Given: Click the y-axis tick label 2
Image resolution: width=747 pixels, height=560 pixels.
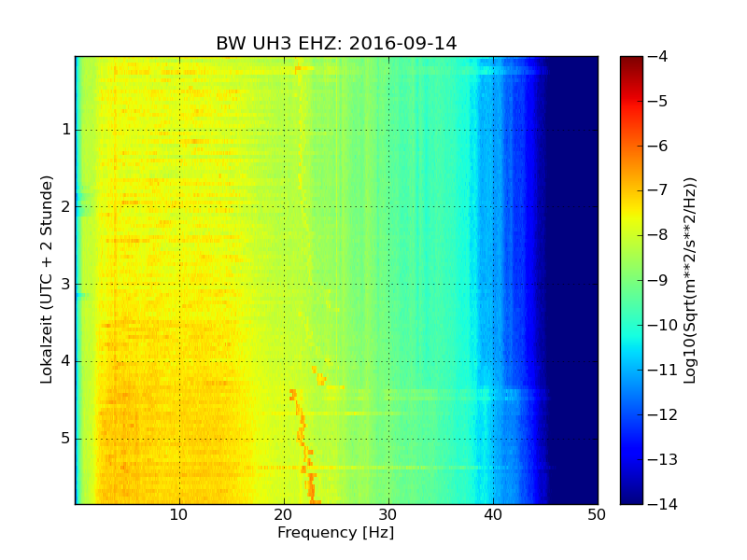Looking at the screenshot, I should pos(66,206).
